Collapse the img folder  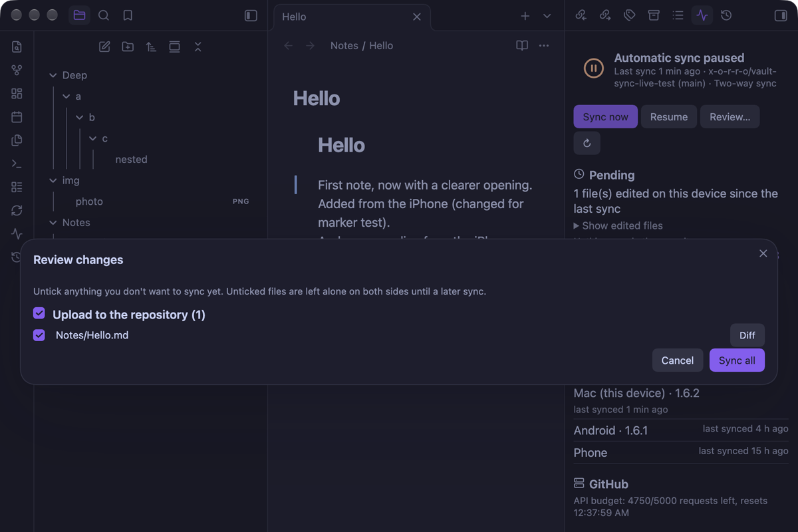[53, 180]
